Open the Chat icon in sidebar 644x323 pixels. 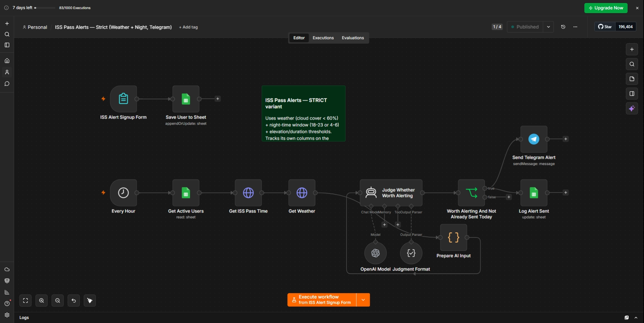coord(7,84)
